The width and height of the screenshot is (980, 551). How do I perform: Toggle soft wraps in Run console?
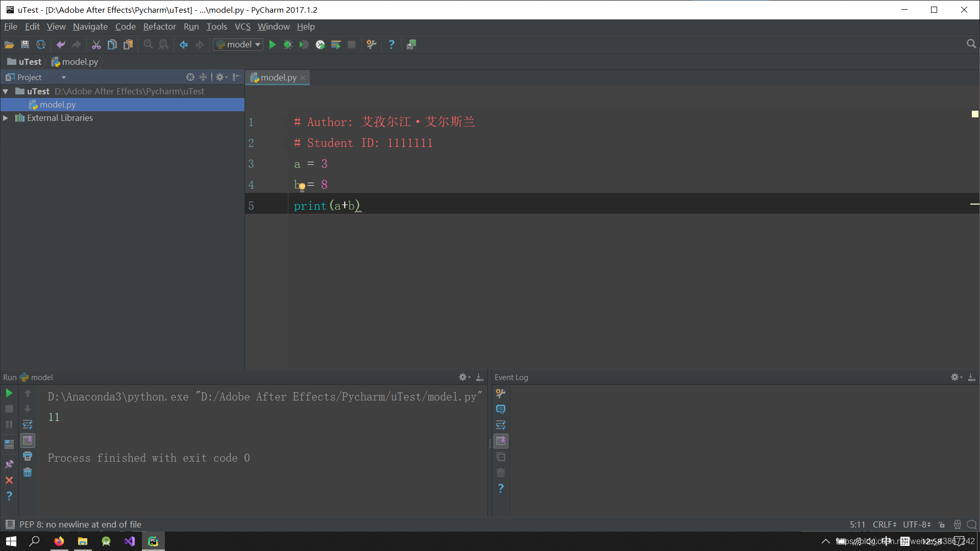click(x=28, y=424)
